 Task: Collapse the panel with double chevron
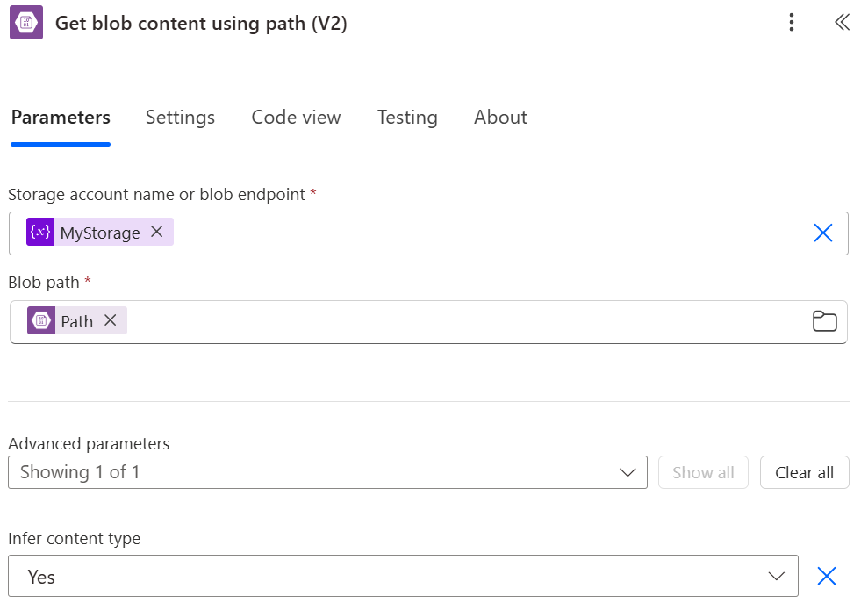tap(842, 23)
